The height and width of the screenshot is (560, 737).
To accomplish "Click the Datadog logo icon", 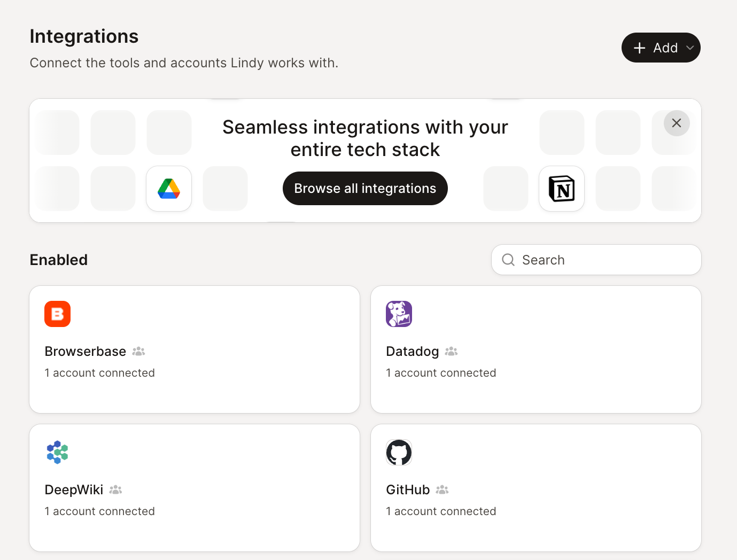I will (399, 314).
